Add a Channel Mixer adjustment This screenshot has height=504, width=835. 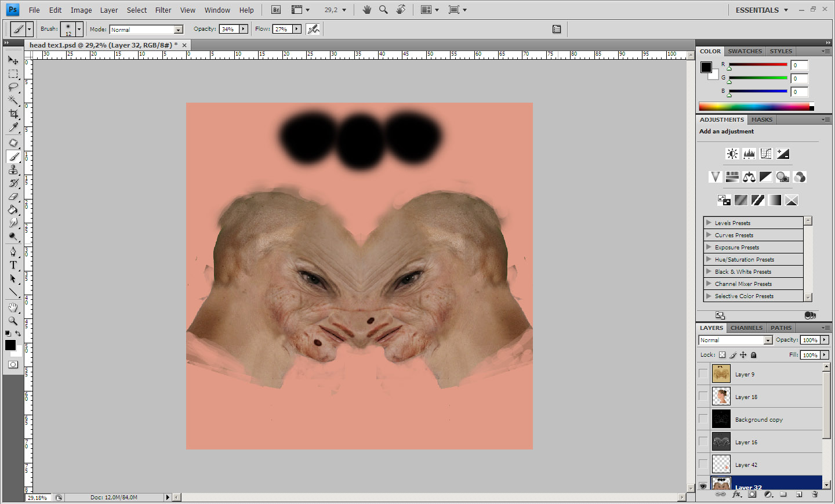click(800, 177)
